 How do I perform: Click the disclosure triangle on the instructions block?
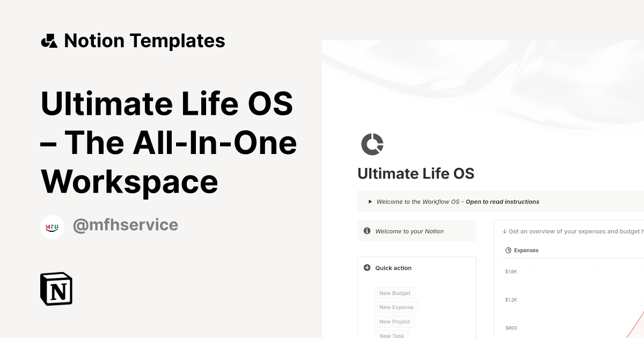pos(370,201)
